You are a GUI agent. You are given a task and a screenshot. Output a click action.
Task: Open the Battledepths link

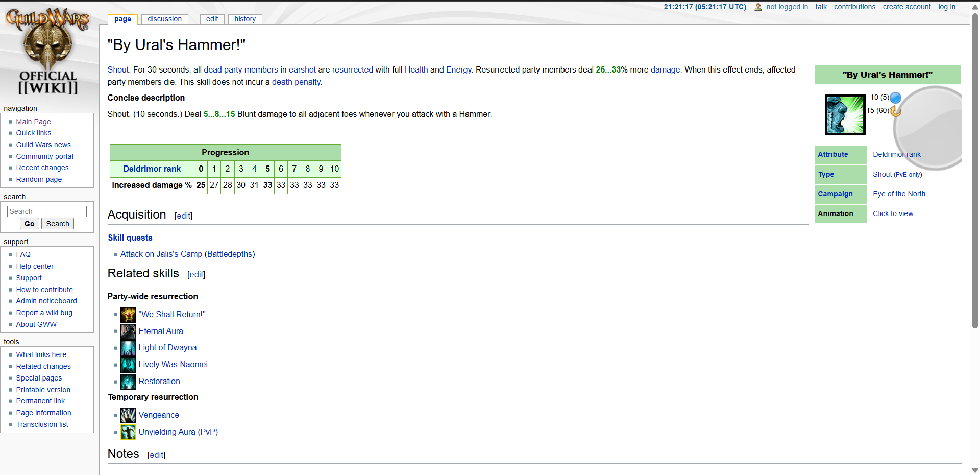pyautogui.click(x=230, y=254)
